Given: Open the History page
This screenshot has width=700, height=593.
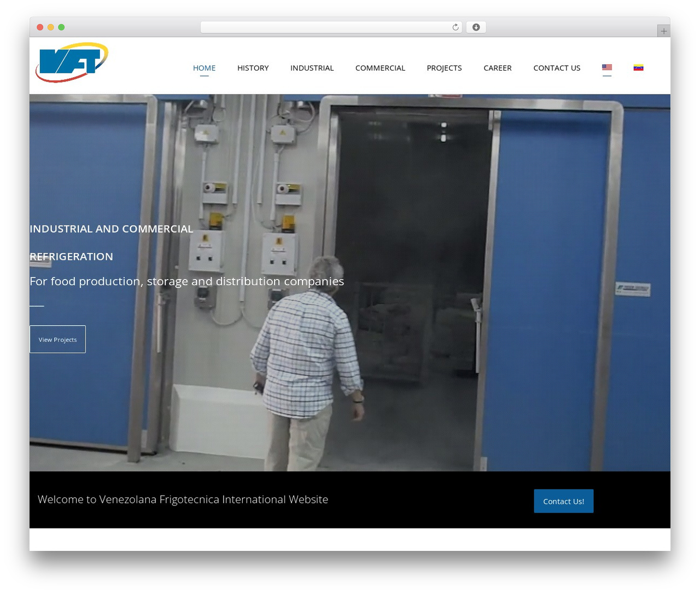Looking at the screenshot, I should tap(253, 68).
